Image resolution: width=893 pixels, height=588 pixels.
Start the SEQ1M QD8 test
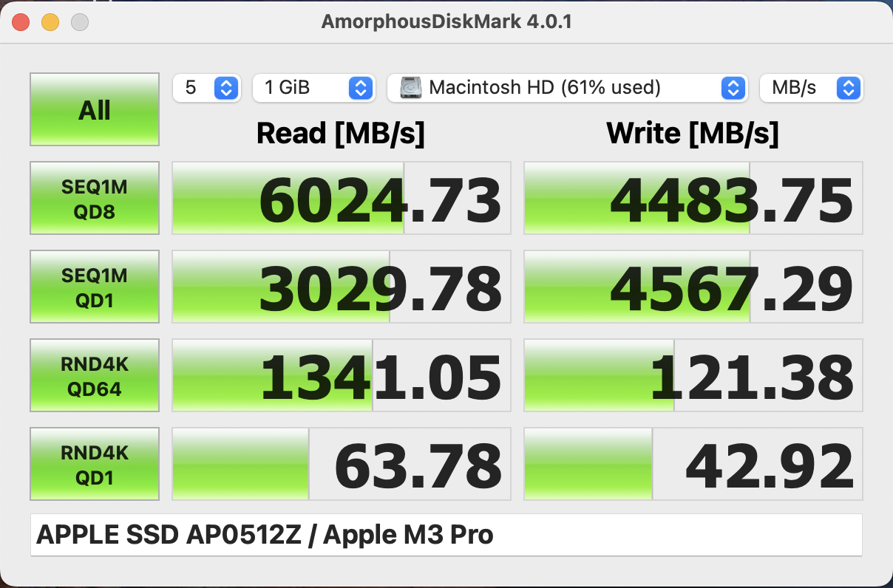(95, 198)
